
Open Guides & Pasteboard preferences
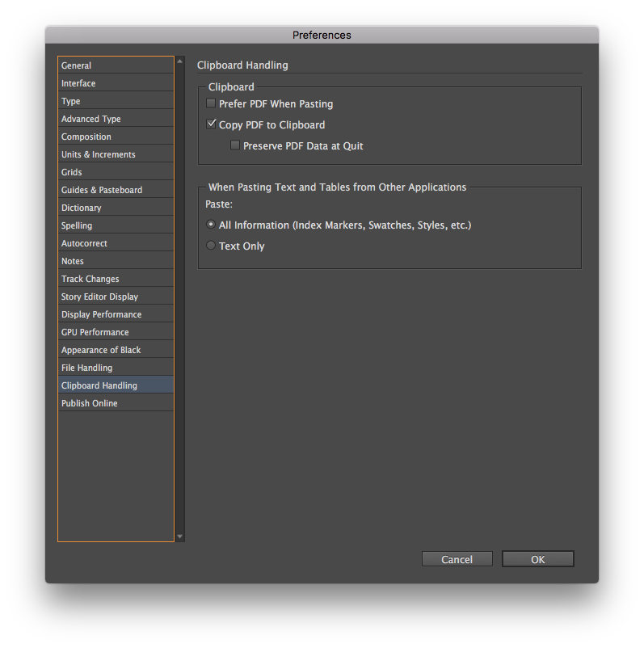coord(116,190)
